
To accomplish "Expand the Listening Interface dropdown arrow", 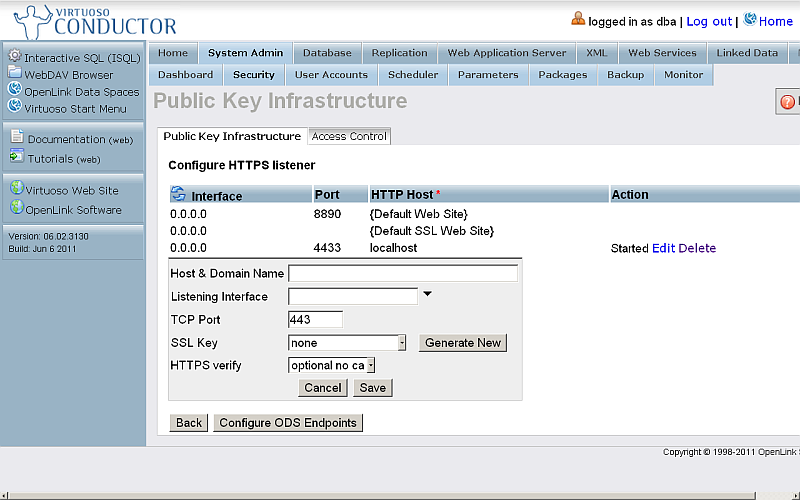I will click(428, 294).
